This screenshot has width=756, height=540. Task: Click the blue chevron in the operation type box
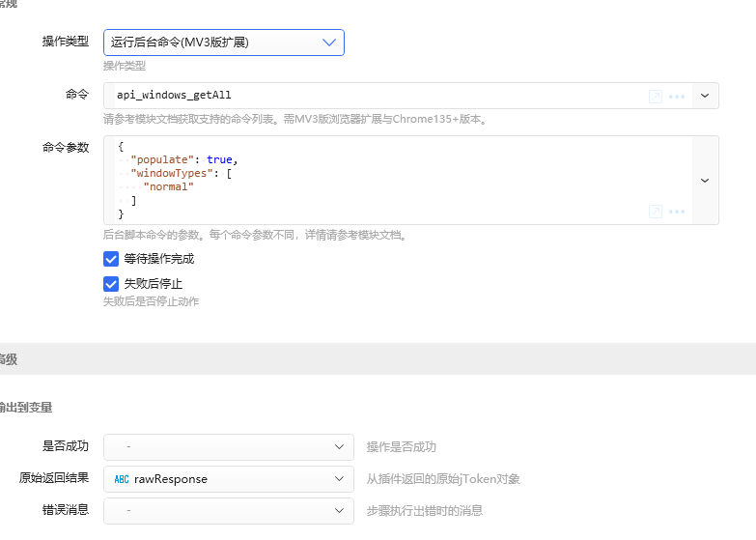coord(329,43)
